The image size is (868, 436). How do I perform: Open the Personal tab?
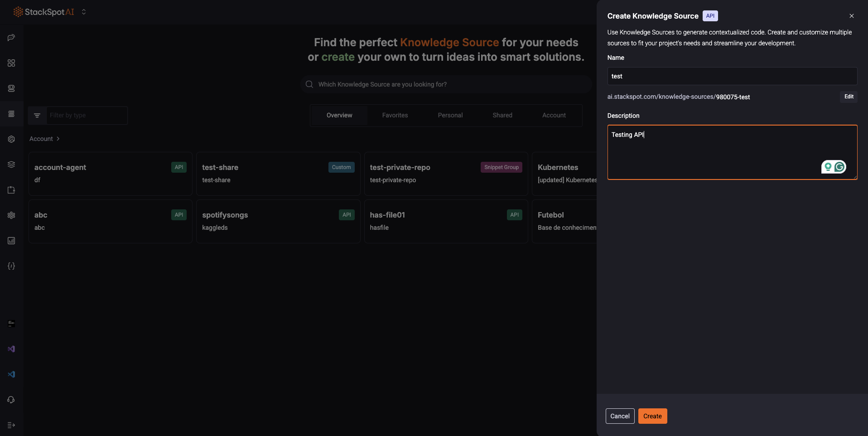pyautogui.click(x=450, y=115)
